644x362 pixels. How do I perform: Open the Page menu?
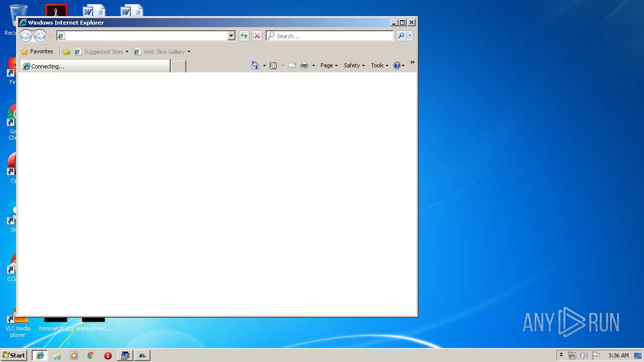tap(329, 65)
